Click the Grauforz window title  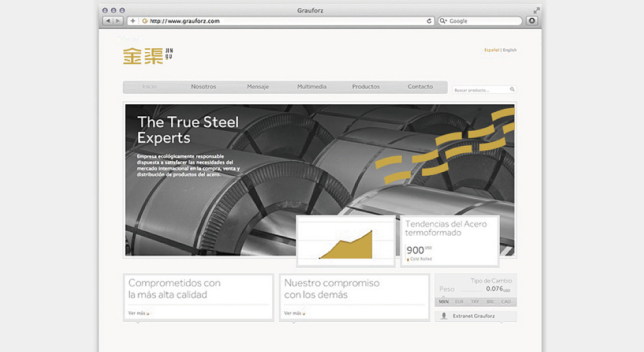coord(310,10)
